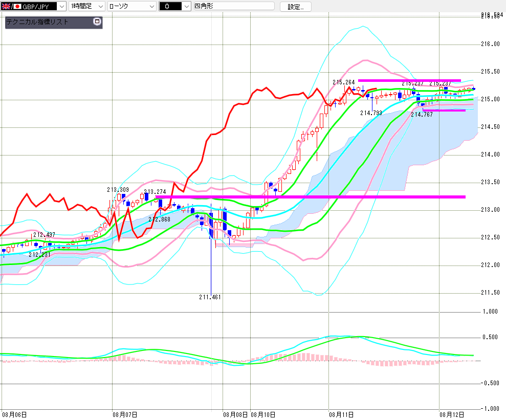506x420 pixels.
Task: Click the 214.793 low price label
Action: click(371, 113)
